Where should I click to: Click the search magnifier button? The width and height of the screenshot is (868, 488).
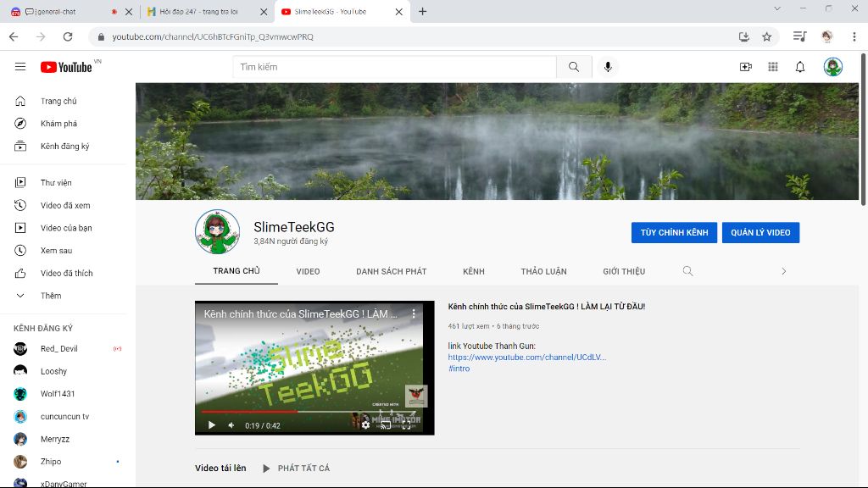[x=574, y=67]
